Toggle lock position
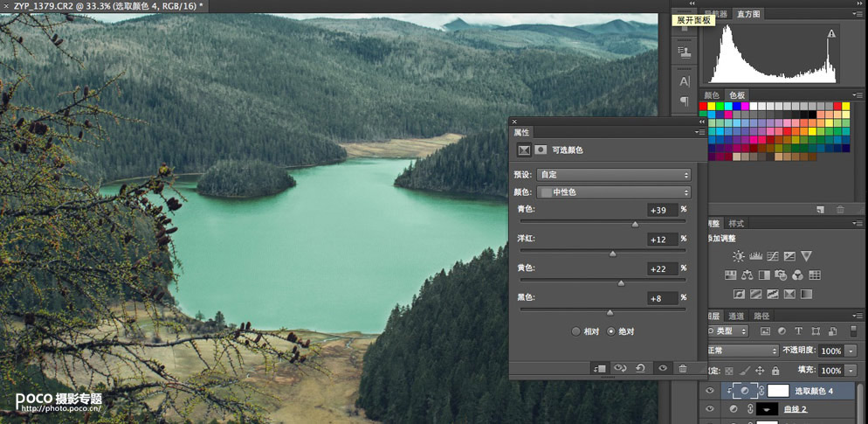The image size is (868, 424). tap(760, 371)
